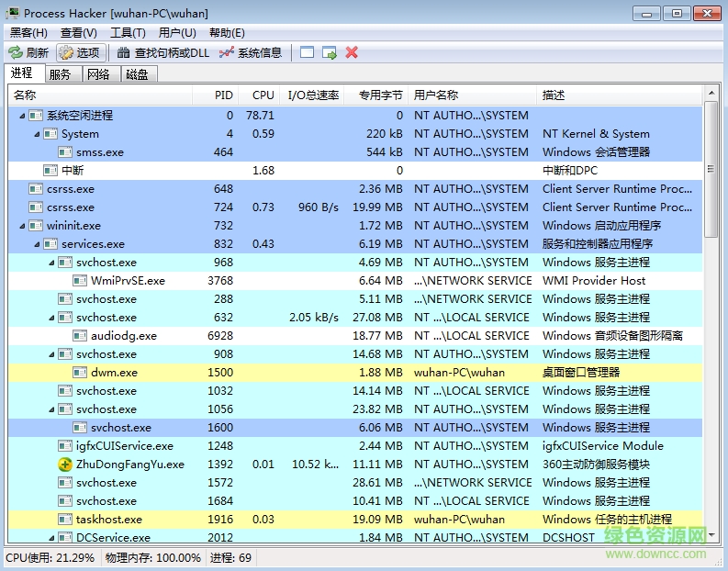Image resolution: width=728 pixels, height=571 pixels.
Task: Collapse the svchost.exe PID 968 node
Action: point(51,263)
